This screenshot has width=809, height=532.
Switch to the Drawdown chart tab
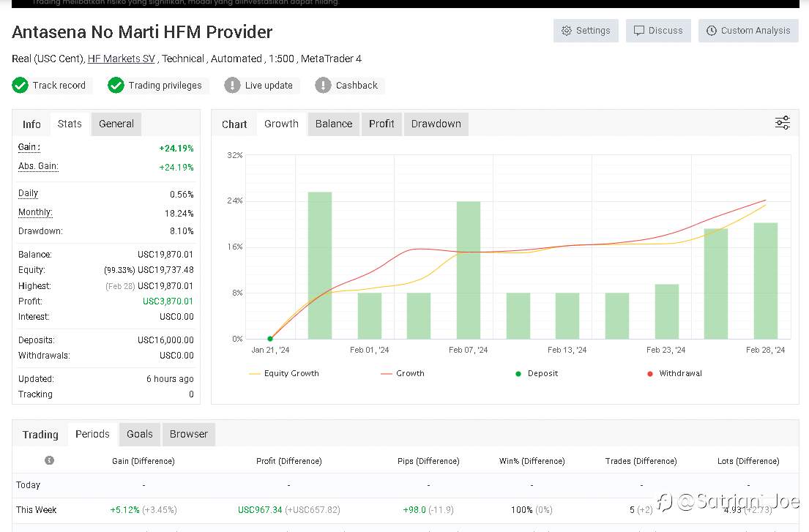click(x=436, y=124)
